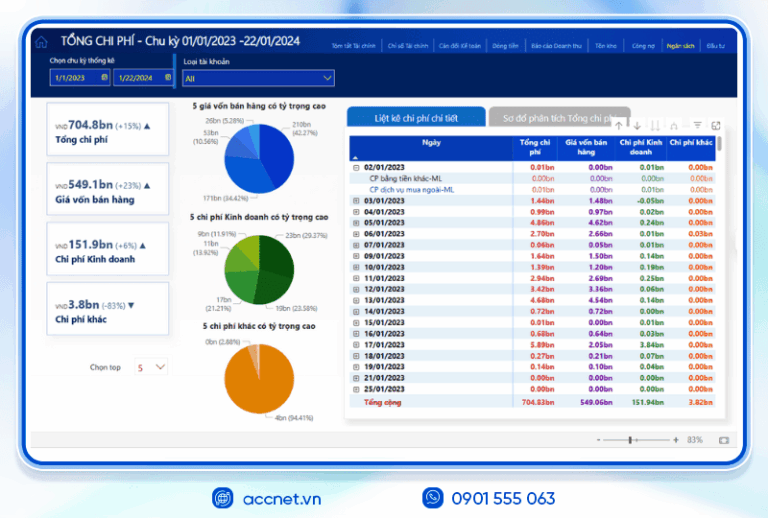Screen dimensions: 768x518
Task: Click the drill down arrow icon
Action: (x=637, y=125)
